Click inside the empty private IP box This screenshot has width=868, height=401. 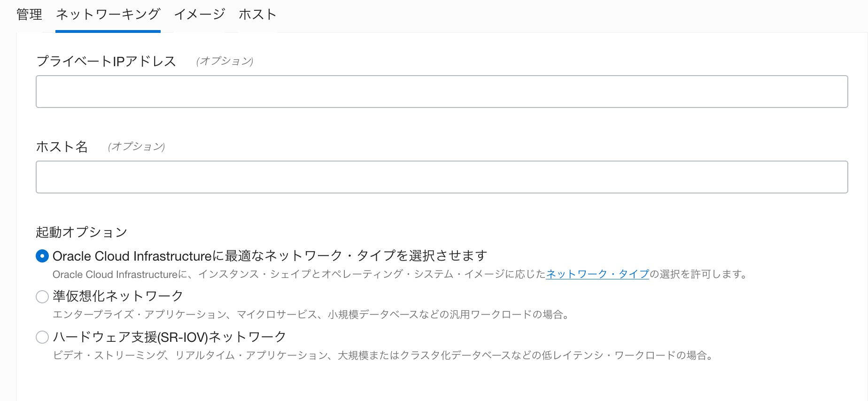[441, 91]
